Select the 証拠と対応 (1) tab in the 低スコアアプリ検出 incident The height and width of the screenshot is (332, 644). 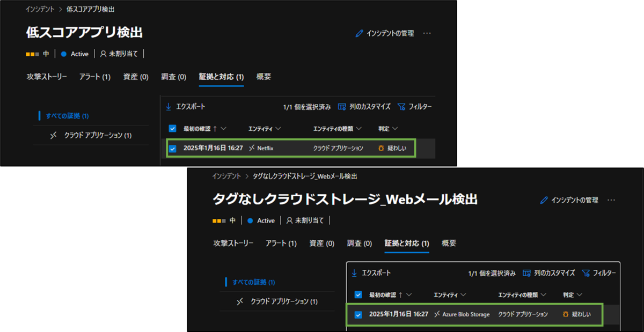(222, 77)
